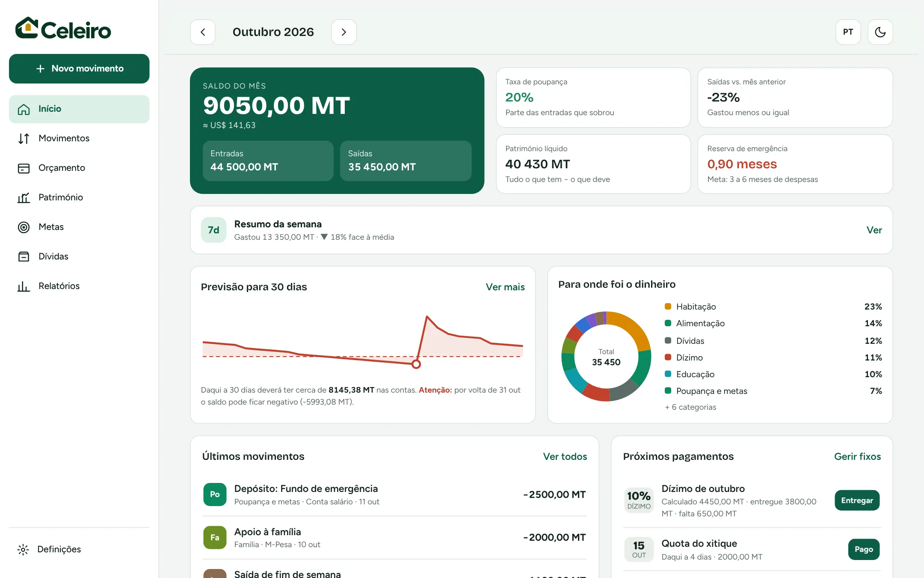Image resolution: width=924 pixels, height=578 pixels.
Task: Click the Relatórios bar chart icon
Action: tap(24, 286)
